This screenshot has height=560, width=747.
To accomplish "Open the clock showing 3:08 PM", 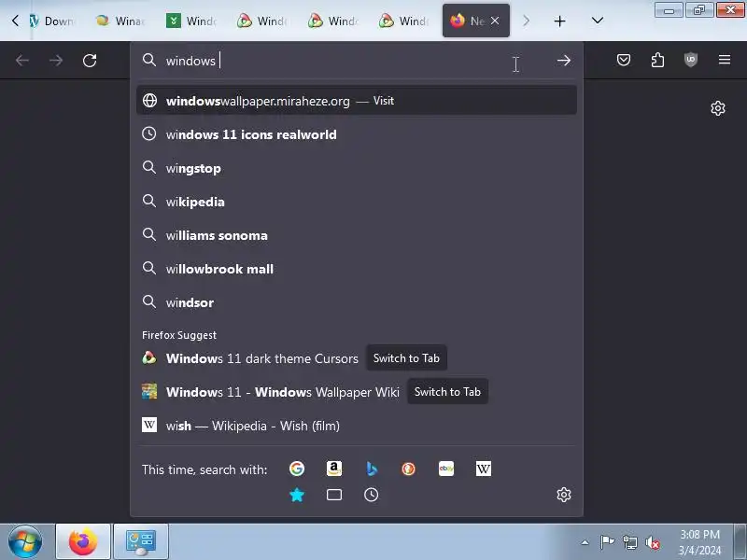I will click(699, 542).
